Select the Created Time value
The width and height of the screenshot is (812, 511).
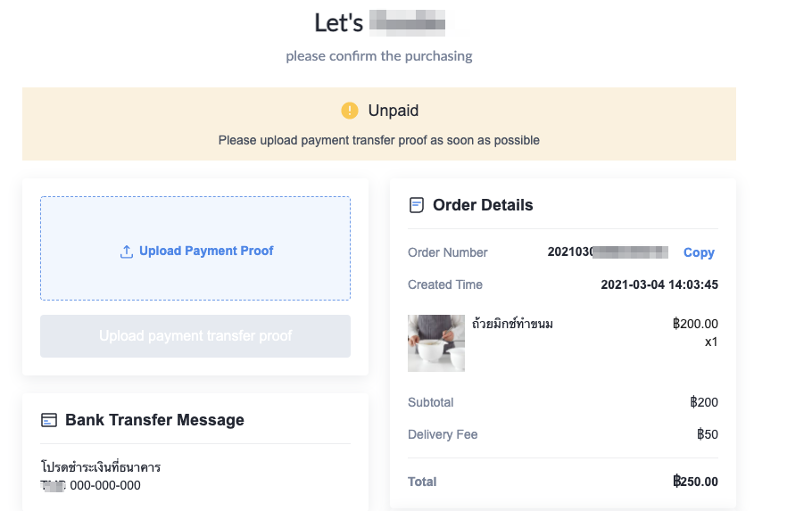(659, 284)
